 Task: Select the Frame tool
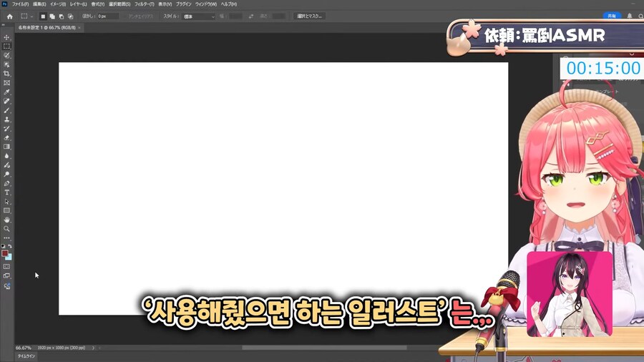pos(6,83)
